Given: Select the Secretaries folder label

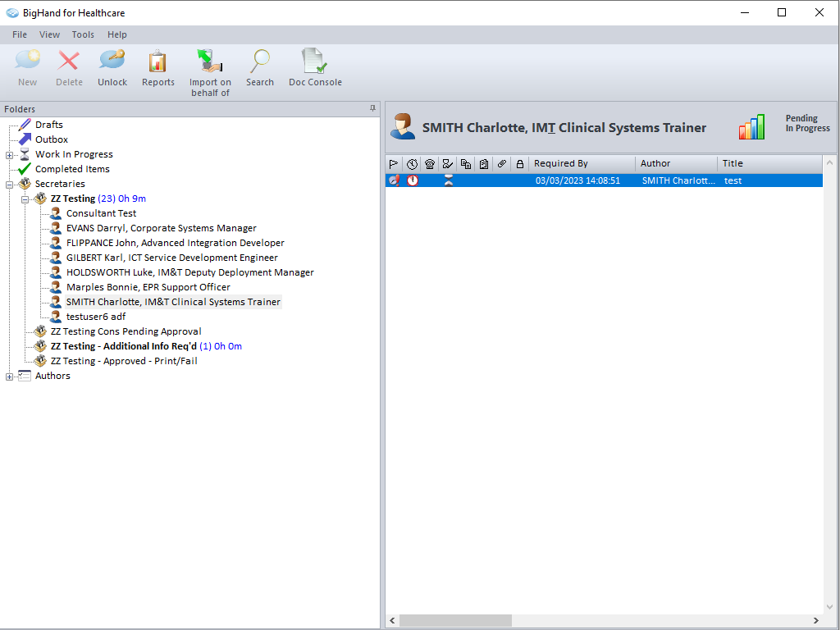Looking at the screenshot, I should 60,184.
